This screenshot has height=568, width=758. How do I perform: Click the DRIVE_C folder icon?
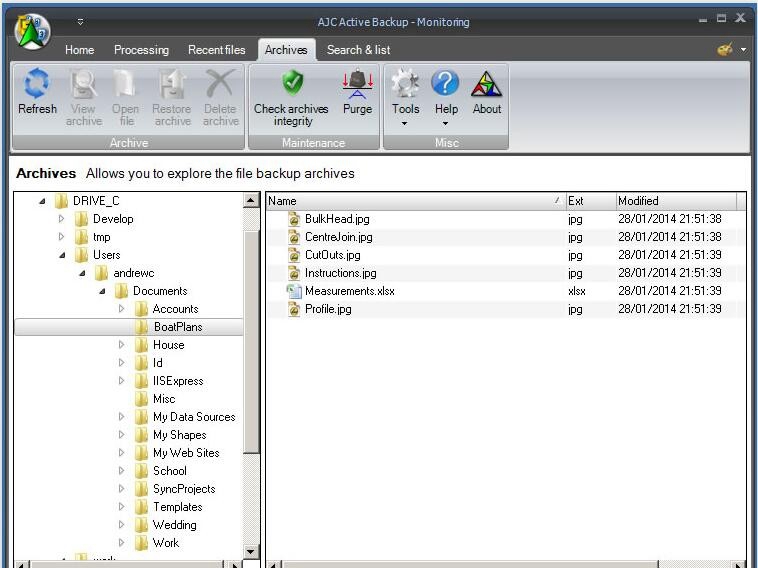[x=61, y=201]
